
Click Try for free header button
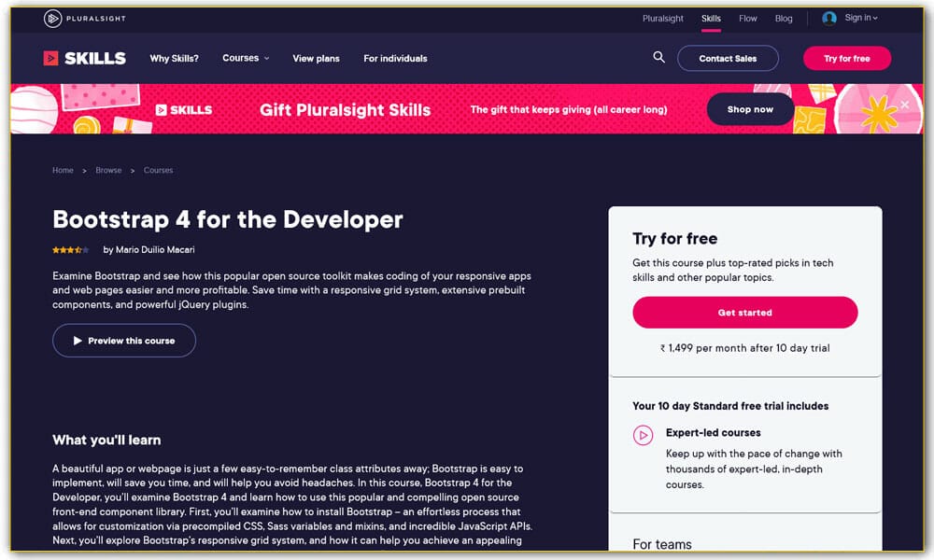pyautogui.click(x=846, y=58)
